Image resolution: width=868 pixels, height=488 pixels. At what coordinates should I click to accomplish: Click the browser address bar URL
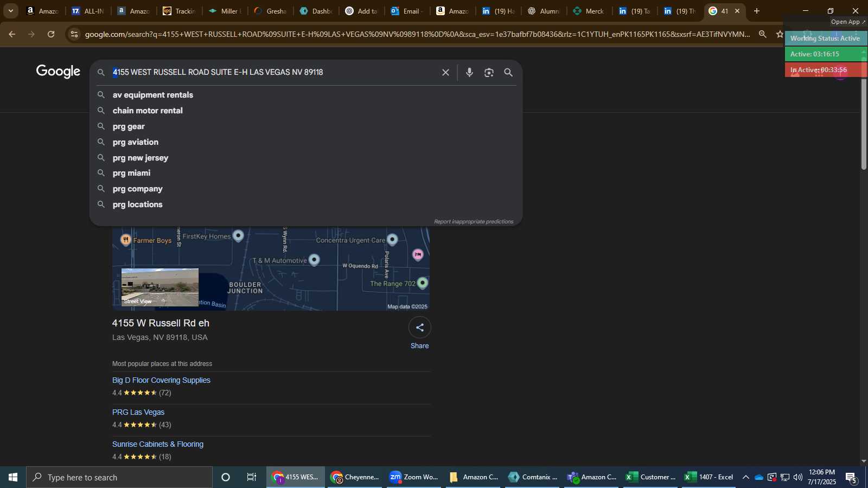point(417,34)
